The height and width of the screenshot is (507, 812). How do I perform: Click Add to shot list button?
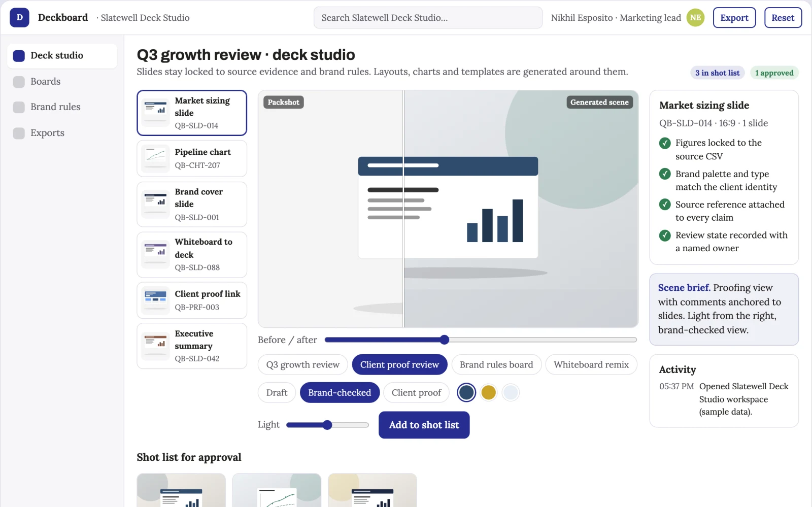(x=424, y=425)
